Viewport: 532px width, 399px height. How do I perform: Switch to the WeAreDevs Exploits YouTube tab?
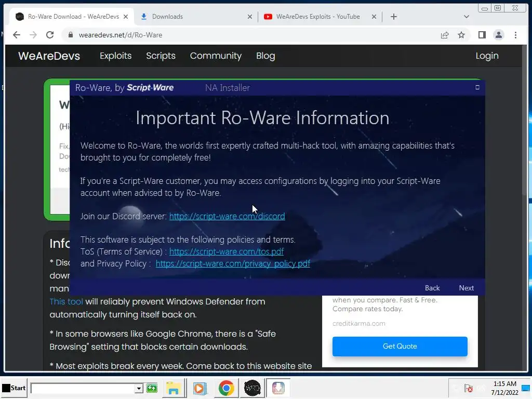(320, 17)
